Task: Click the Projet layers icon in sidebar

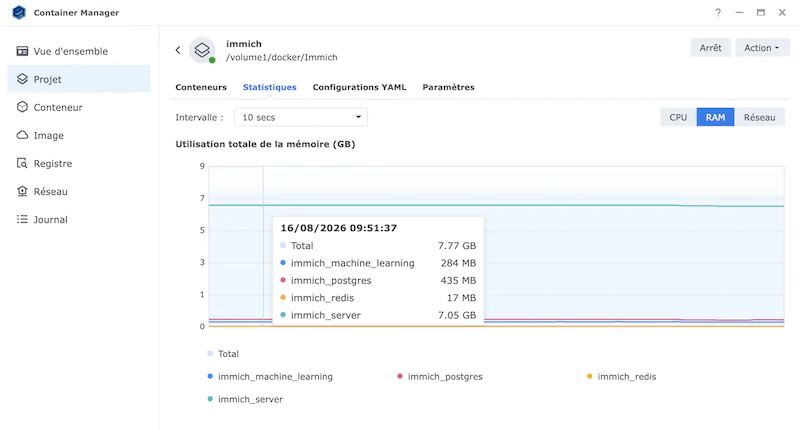Action: (x=22, y=79)
